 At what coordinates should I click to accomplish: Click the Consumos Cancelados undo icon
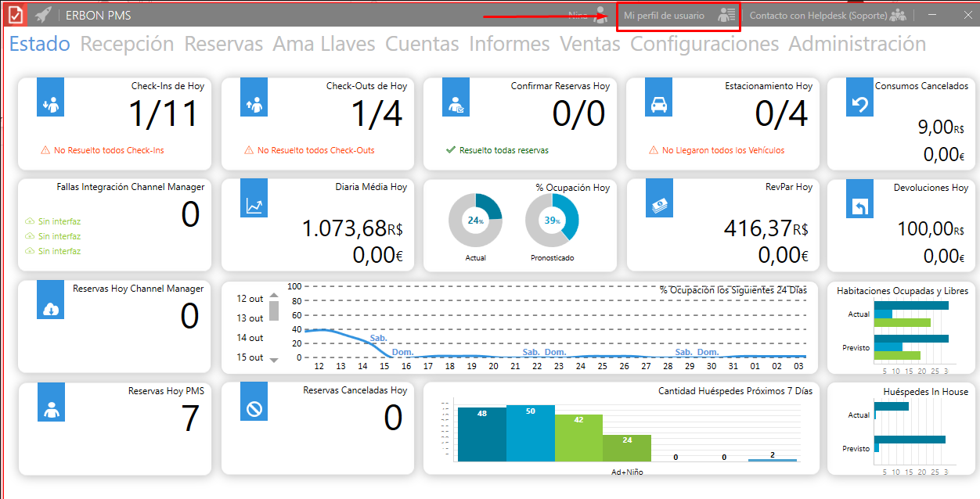859,103
